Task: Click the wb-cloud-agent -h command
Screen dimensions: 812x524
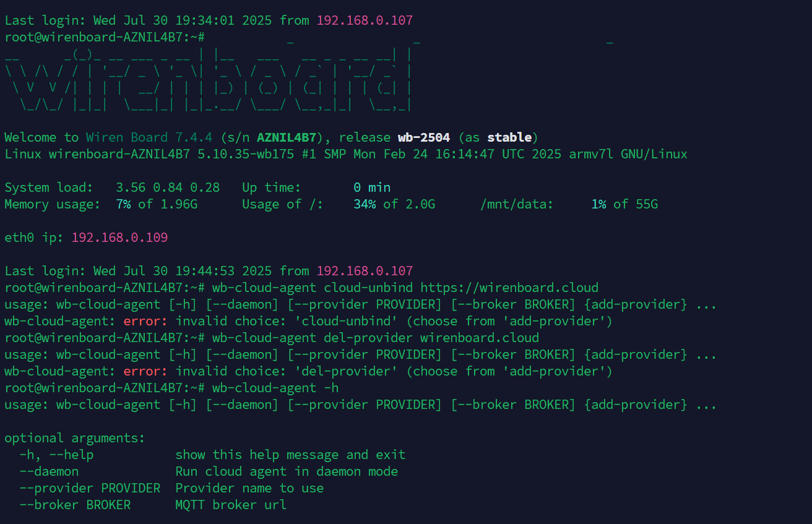Action: 275,388
